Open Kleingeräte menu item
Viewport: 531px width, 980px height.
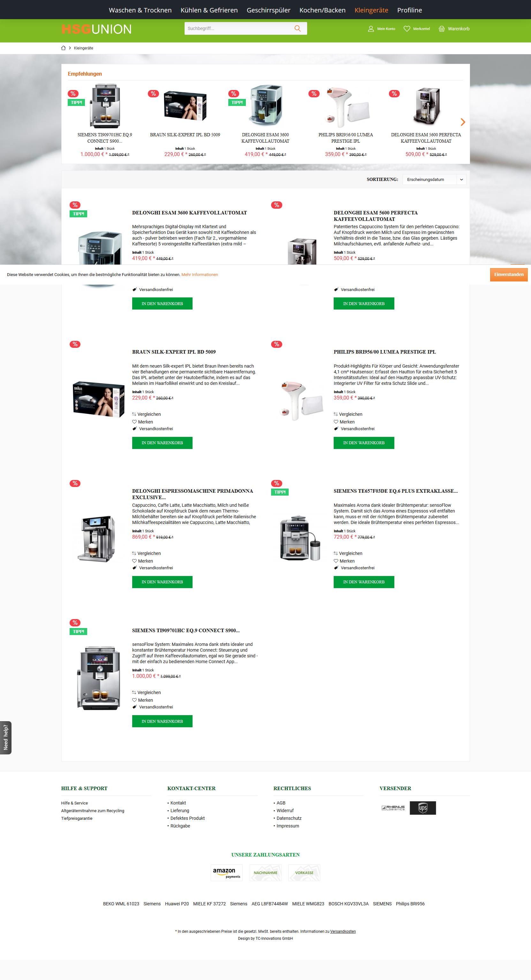pos(371,10)
